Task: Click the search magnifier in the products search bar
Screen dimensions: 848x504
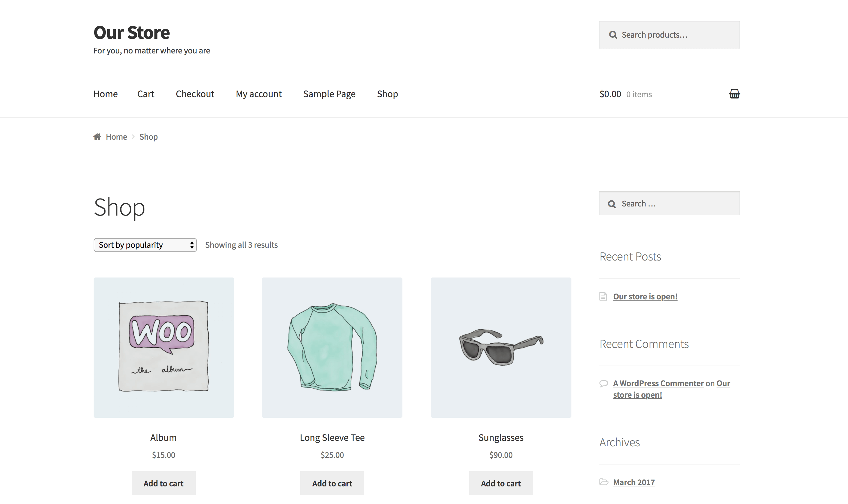Action: point(613,34)
